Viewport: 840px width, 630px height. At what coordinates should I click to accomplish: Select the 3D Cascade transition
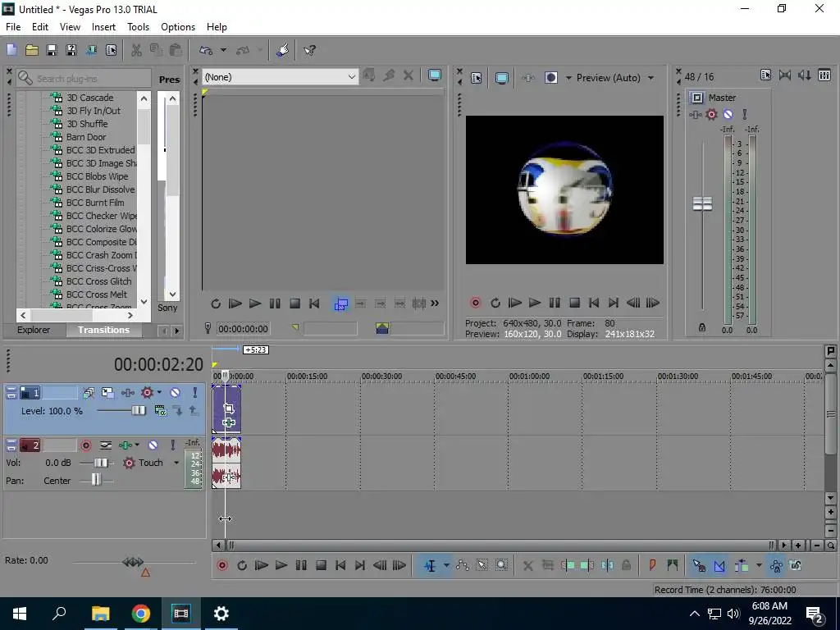(x=89, y=98)
